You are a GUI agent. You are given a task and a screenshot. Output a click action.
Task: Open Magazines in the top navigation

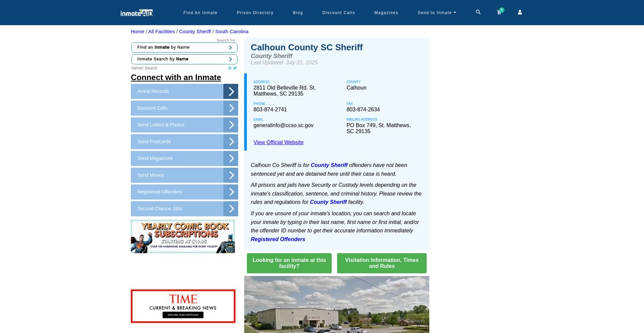386,12
